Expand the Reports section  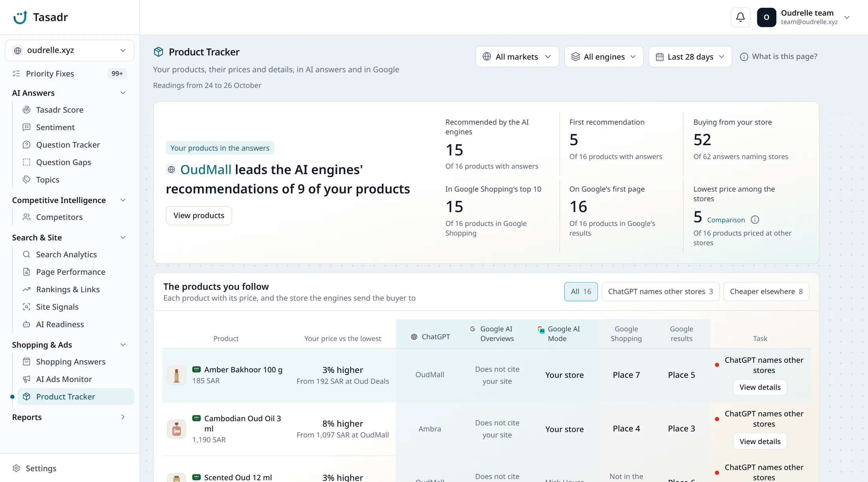click(123, 417)
